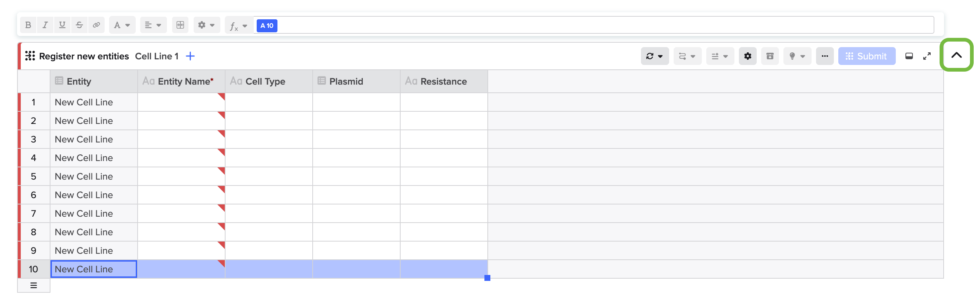Collapse the table with the chevron
Image resolution: width=980 pixels, height=305 pixels.
point(956,55)
